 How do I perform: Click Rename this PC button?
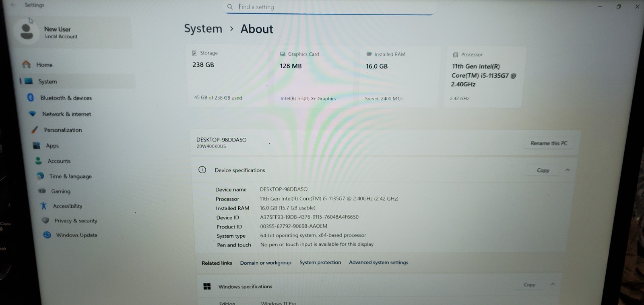(x=549, y=143)
